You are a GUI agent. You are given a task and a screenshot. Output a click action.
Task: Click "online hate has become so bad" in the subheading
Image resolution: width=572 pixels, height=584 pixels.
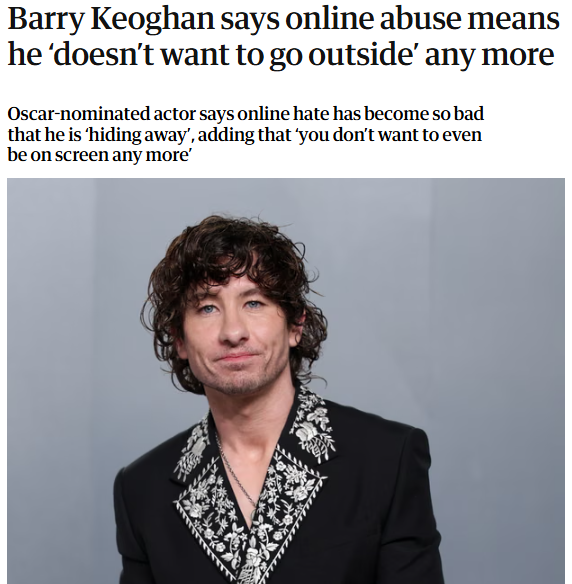pos(360,113)
